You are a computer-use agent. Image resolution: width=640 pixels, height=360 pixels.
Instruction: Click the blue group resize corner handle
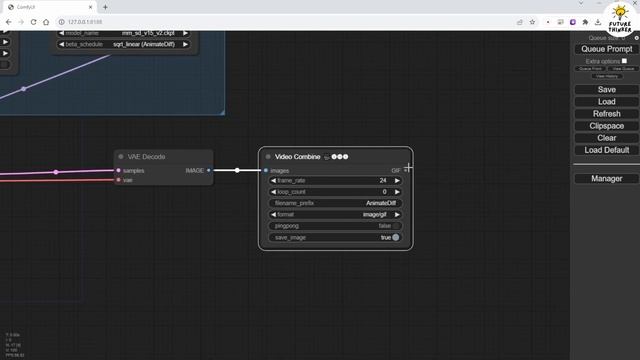click(222, 112)
